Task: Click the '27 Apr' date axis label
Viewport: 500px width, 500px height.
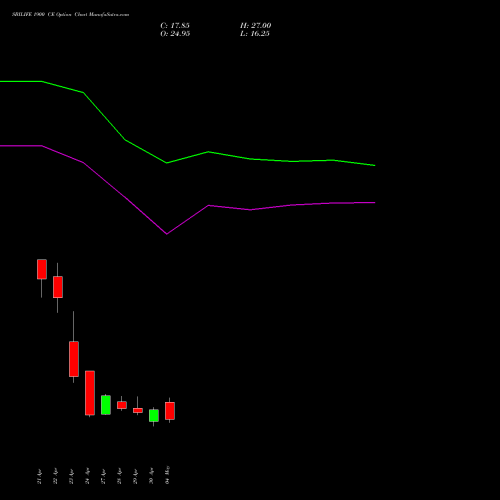Action: coord(103,476)
